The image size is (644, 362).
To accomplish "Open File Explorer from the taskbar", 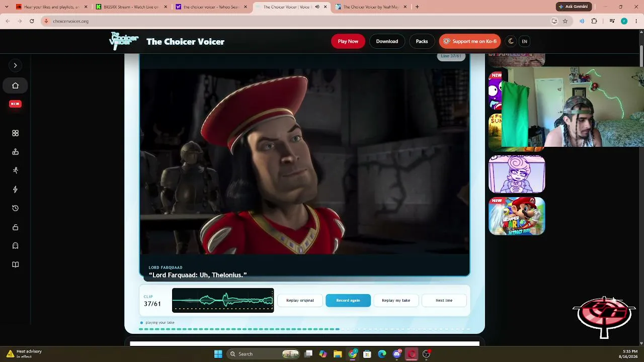I will pyautogui.click(x=338, y=354).
